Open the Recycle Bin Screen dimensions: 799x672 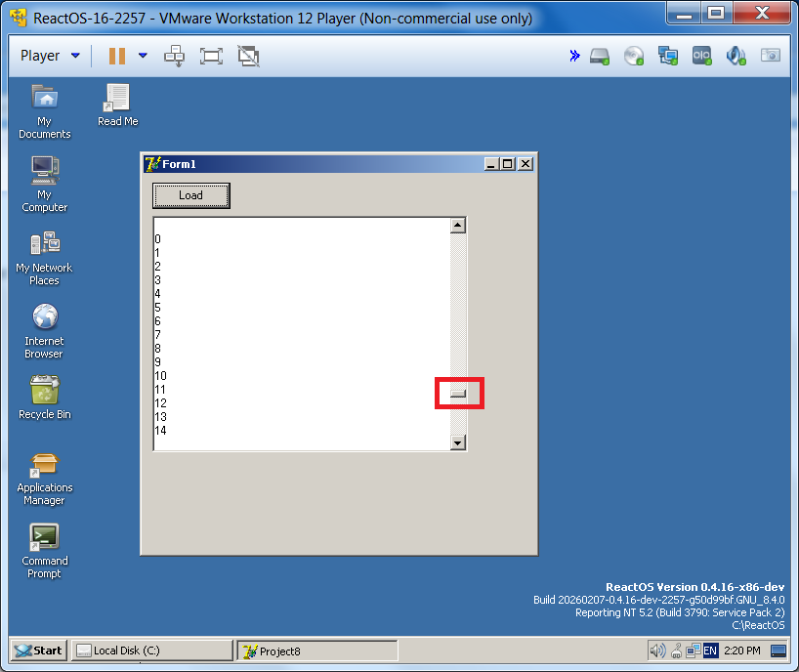[45, 391]
